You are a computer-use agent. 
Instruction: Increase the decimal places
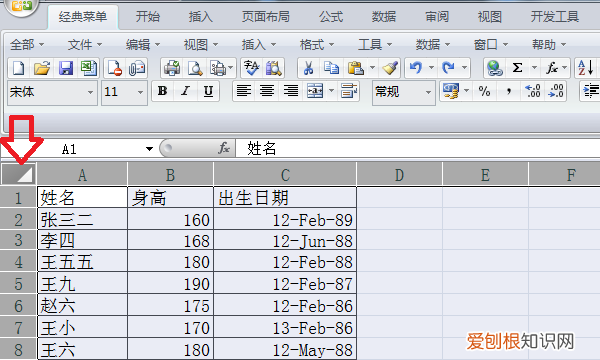click(x=533, y=91)
